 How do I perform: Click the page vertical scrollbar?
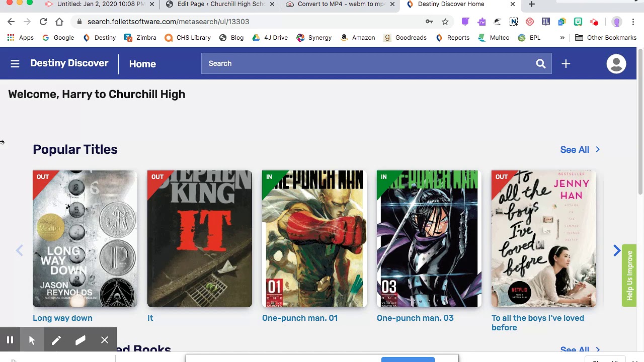click(x=640, y=121)
